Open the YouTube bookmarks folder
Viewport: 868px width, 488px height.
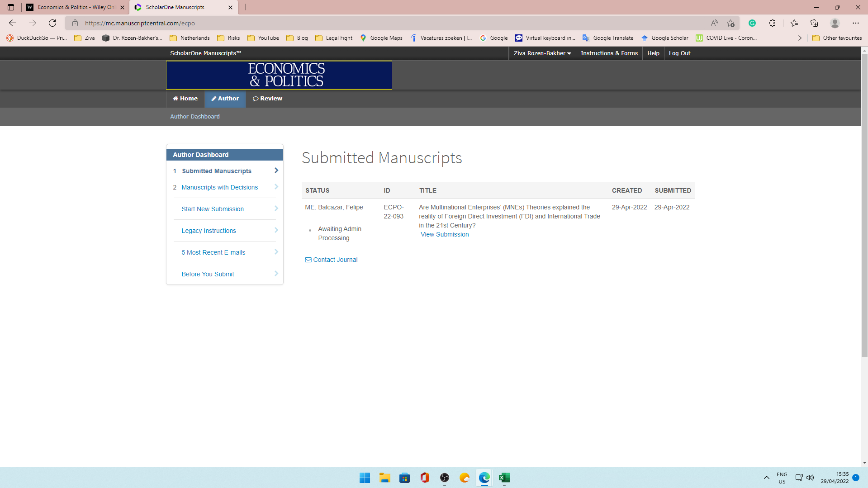(x=263, y=38)
